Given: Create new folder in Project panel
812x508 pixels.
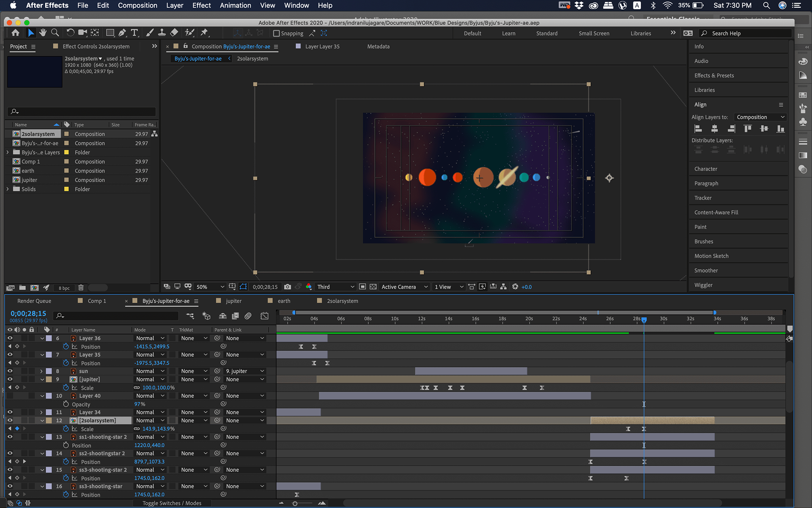Looking at the screenshot, I should coord(22,287).
